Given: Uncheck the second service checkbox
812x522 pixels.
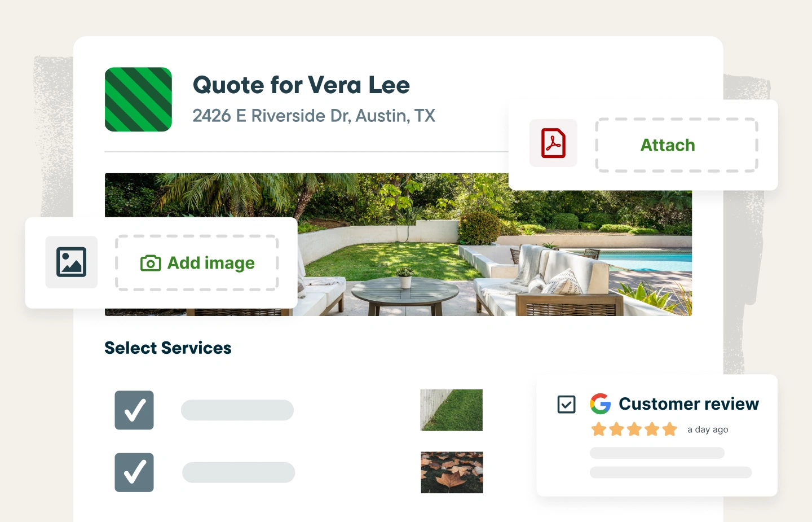Looking at the screenshot, I should (x=134, y=472).
